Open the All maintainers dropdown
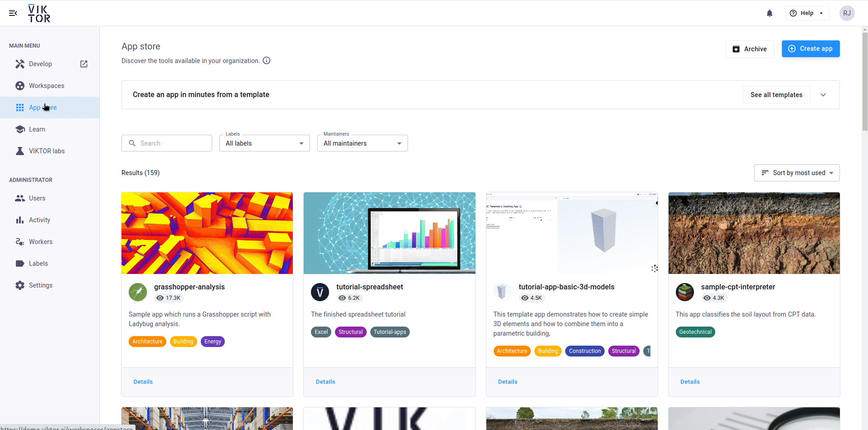 [362, 143]
